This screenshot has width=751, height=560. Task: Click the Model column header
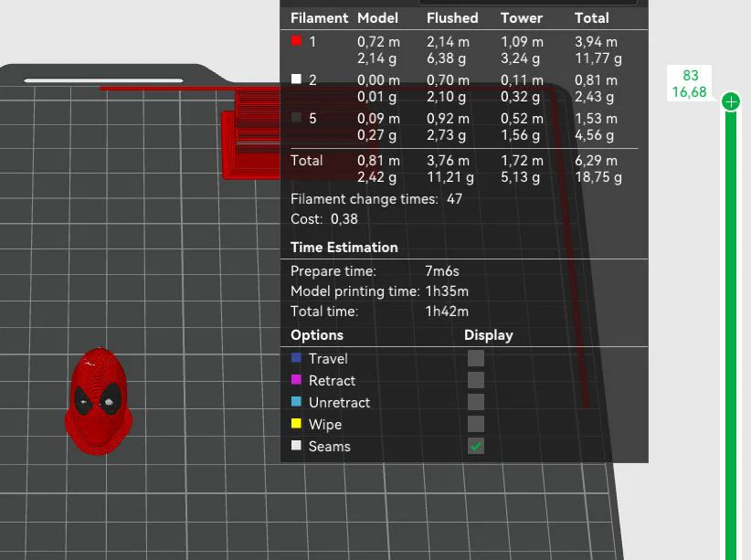[x=377, y=18]
